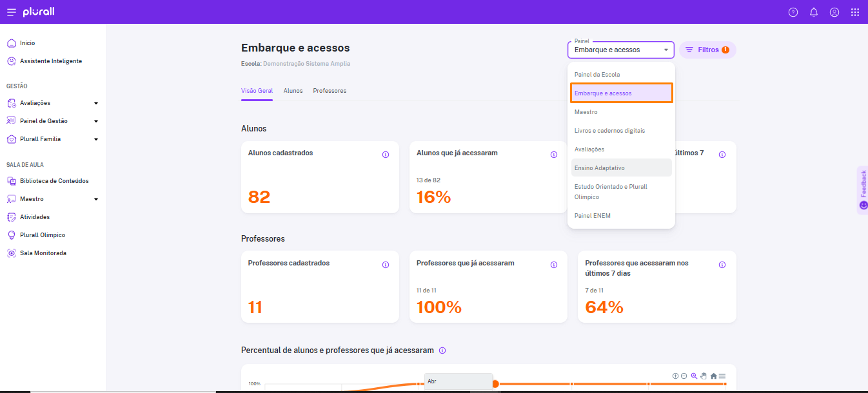Image resolution: width=868 pixels, height=393 pixels.
Task: Choose Embarque e acessos option
Action: [x=621, y=93]
